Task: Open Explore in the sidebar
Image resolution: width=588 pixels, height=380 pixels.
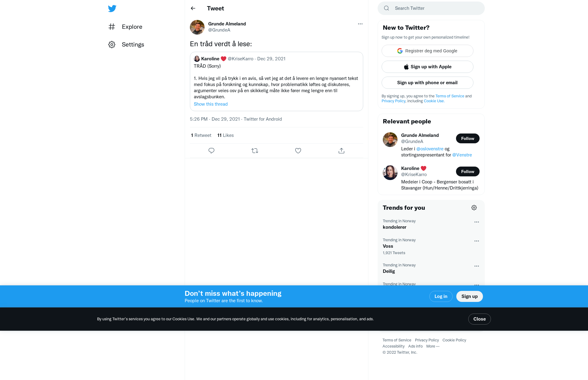Action: tap(125, 27)
